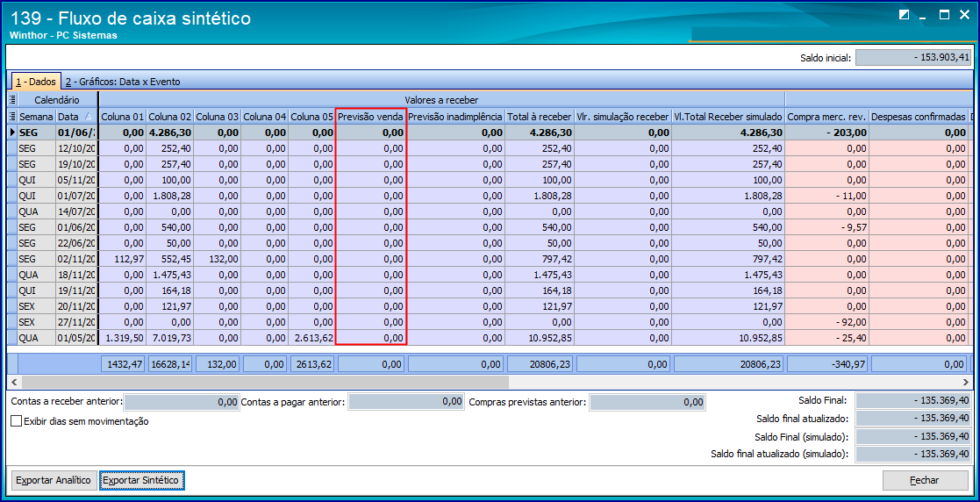Open the 2 - Gráficos: Data x Evento tab
The width and height of the screenshot is (980, 502).
(x=123, y=82)
